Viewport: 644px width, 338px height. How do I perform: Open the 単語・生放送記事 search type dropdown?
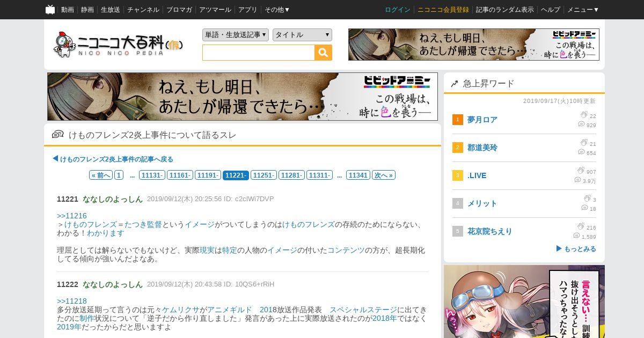click(236, 35)
